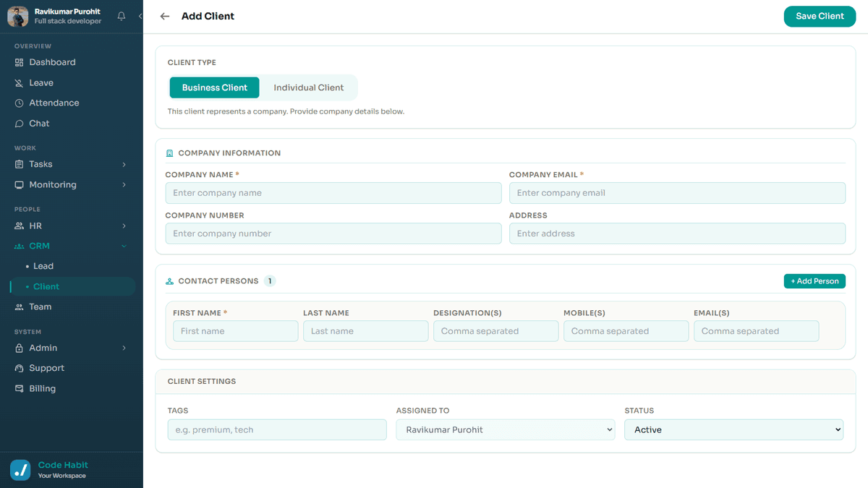This screenshot has width=868, height=488.
Task: Select the Business Client type
Action: pyautogui.click(x=215, y=87)
